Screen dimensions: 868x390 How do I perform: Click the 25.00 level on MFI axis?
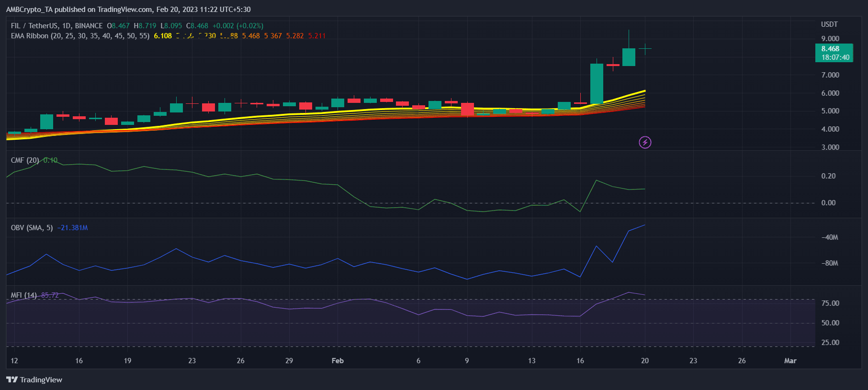pos(830,343)
